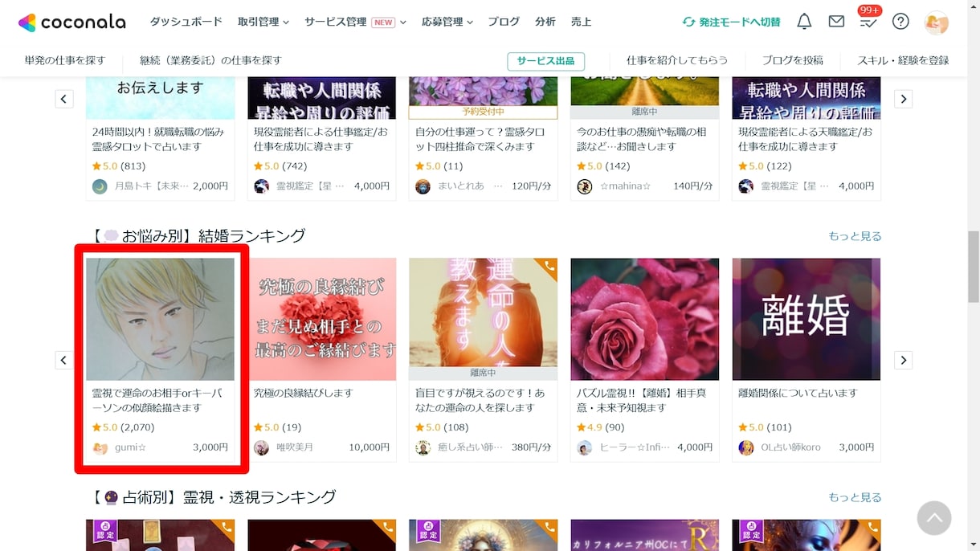
Task: Open the 究極の良縁結び thumbnail
Action: pyautogui.click(x=322, y=319)
